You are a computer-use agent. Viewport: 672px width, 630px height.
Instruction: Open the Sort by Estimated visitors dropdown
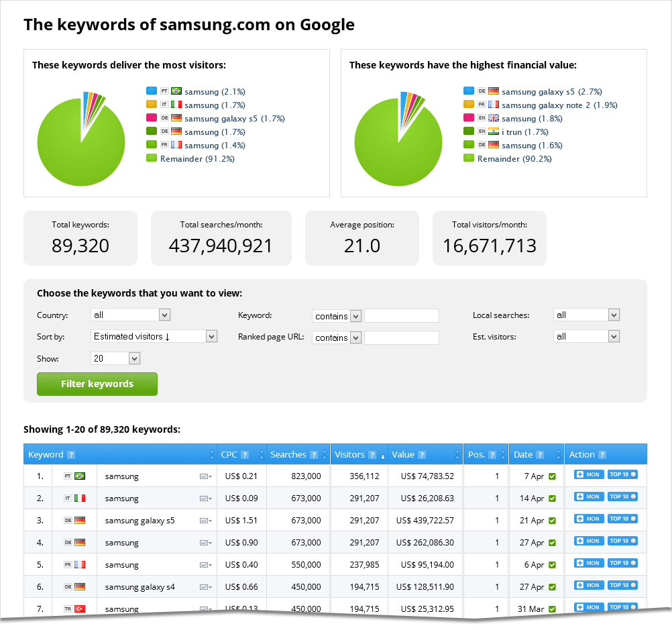pos(154,336)
